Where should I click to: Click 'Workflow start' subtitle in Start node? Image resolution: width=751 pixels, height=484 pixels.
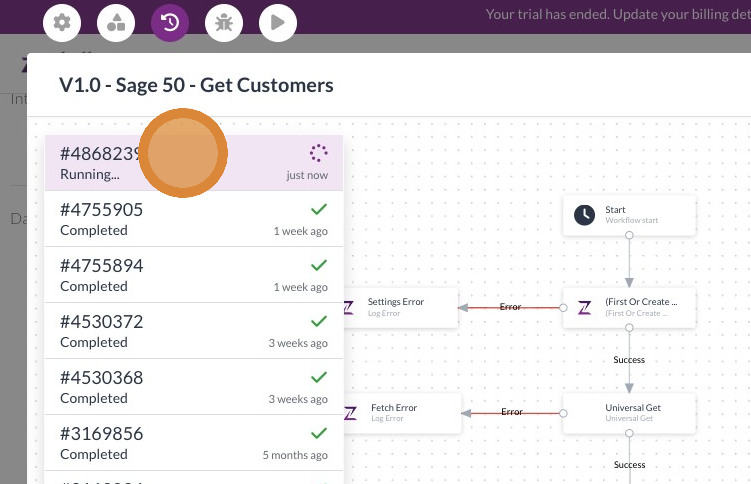point(632,220)
